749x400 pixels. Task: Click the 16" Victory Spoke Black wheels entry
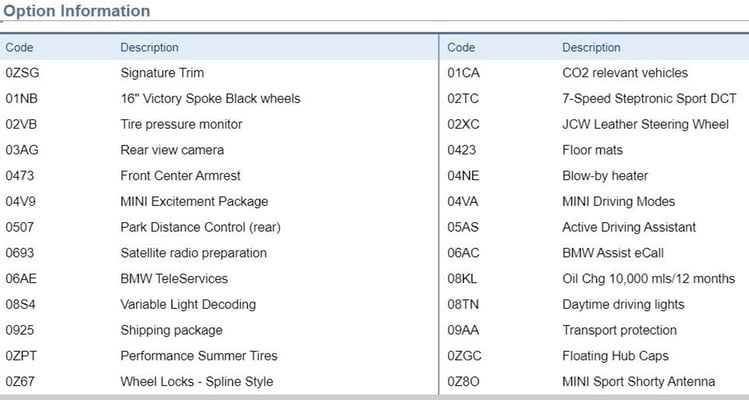[x=210, y=99]
